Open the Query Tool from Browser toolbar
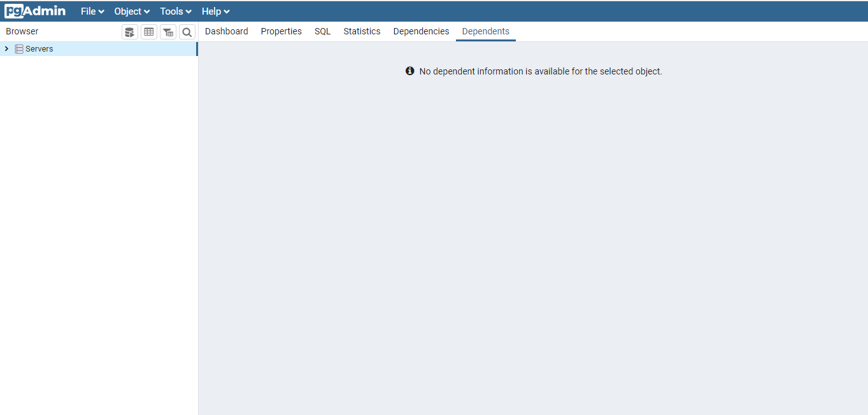This screenshot has height=415, width=868. click(130, 32)
